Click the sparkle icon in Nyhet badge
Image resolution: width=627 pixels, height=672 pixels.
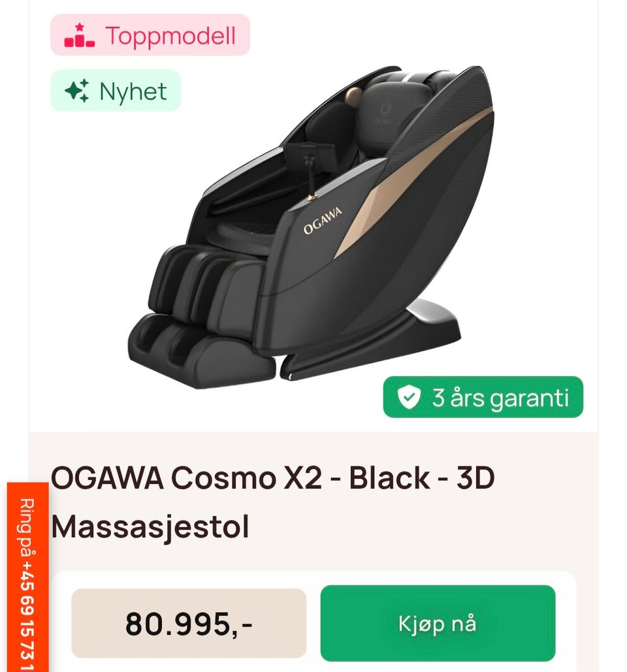tap(77, 91)
